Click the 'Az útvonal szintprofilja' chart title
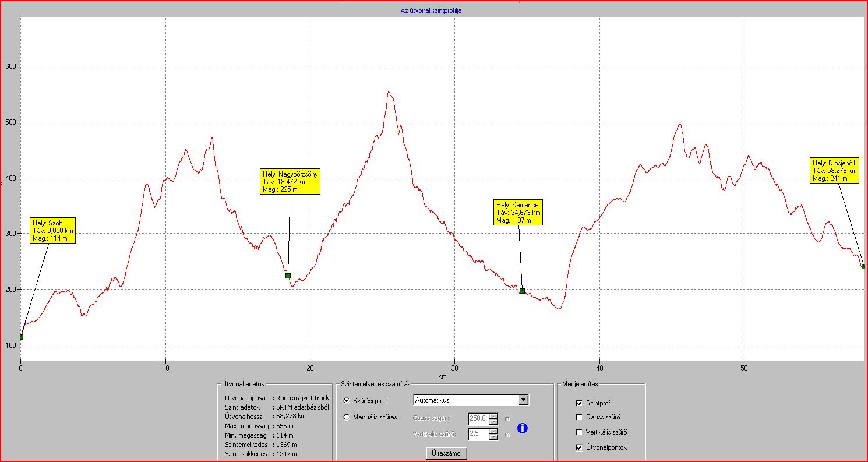868x462 pixels. (x=431, y=10)
